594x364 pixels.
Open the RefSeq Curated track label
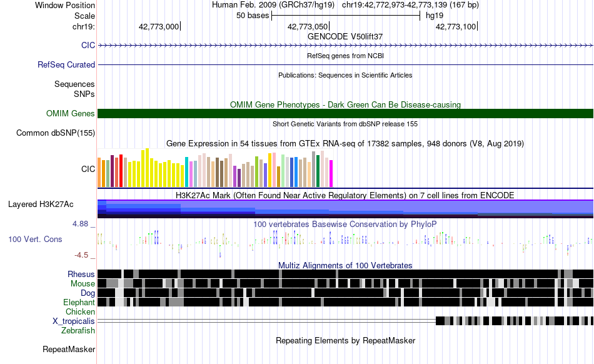[66, 65]
